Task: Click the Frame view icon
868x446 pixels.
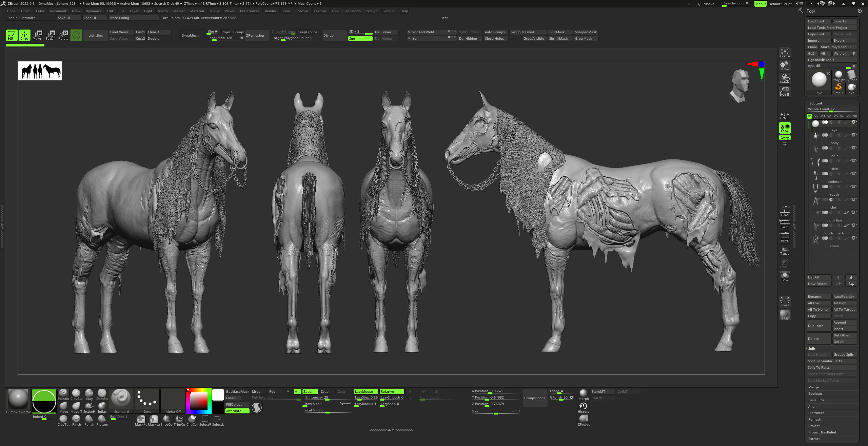Action: pyautogui.click(x=785, y=53)
